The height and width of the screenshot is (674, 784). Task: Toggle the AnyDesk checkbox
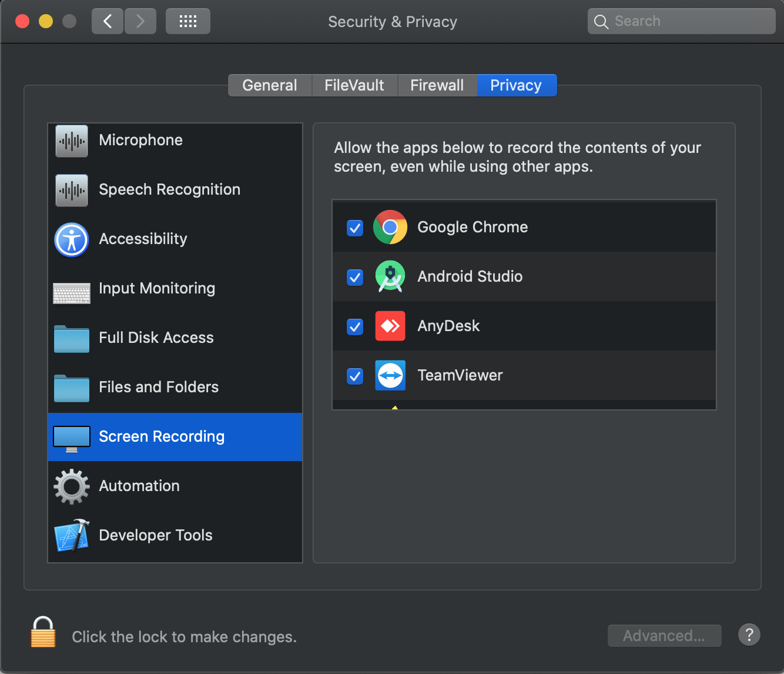click(355, 326)
